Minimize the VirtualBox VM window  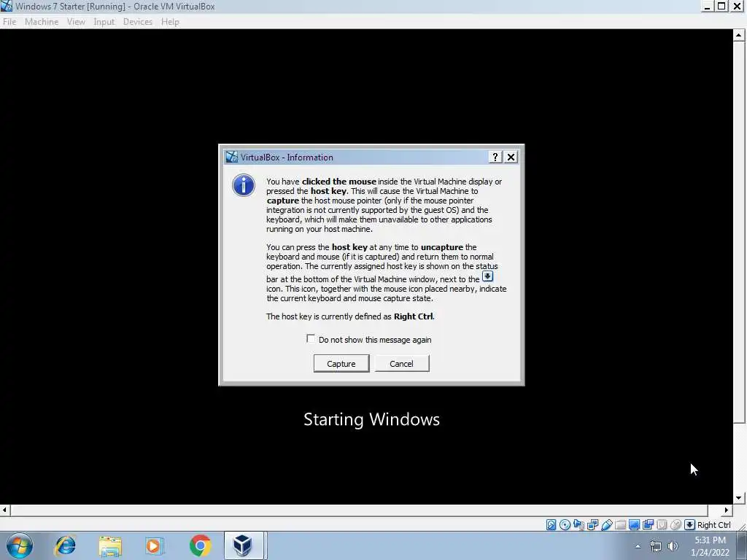[708, 6]
